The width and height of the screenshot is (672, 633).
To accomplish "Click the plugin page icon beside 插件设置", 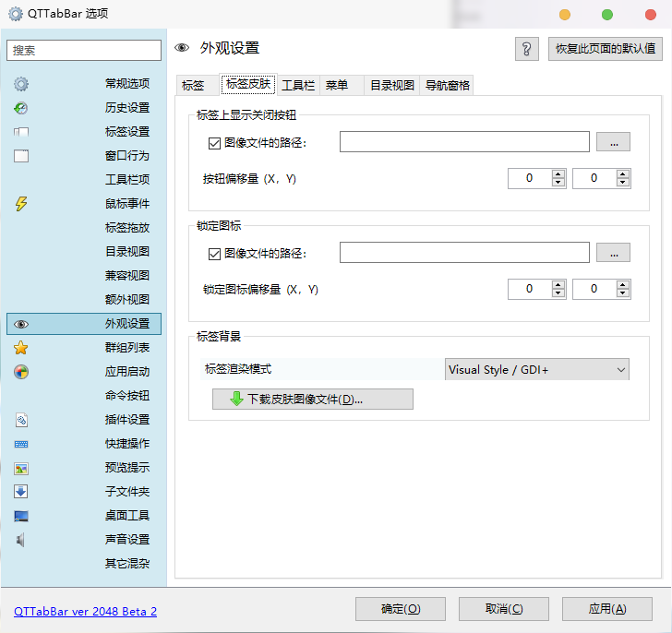I will (x=21, y=420).
